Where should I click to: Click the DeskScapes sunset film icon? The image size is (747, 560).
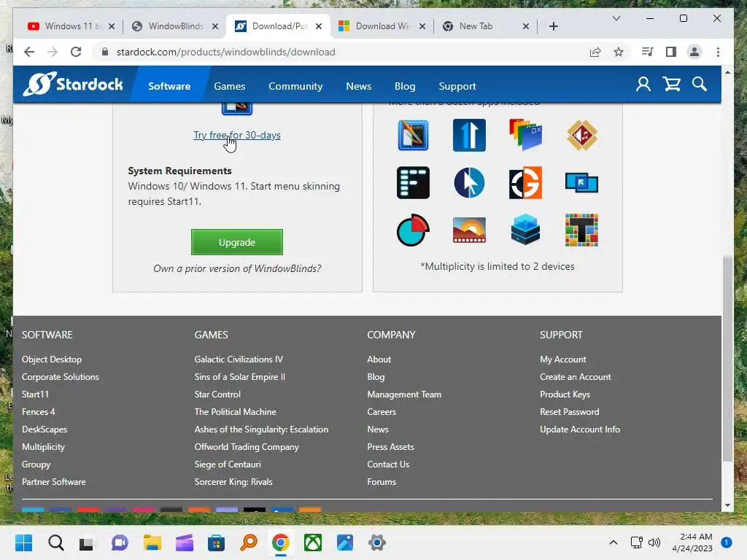(469, 230)
